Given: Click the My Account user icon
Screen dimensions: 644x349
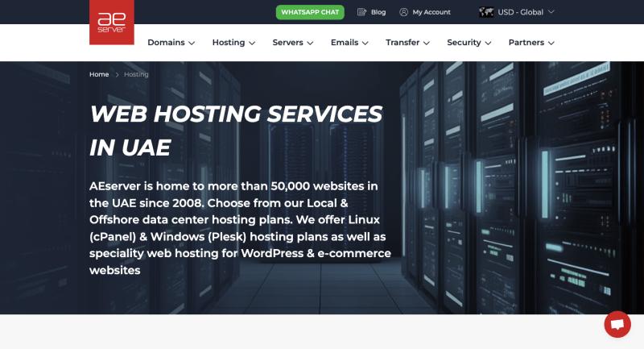Looking at the screenshot, I should [x=404, y=12].
